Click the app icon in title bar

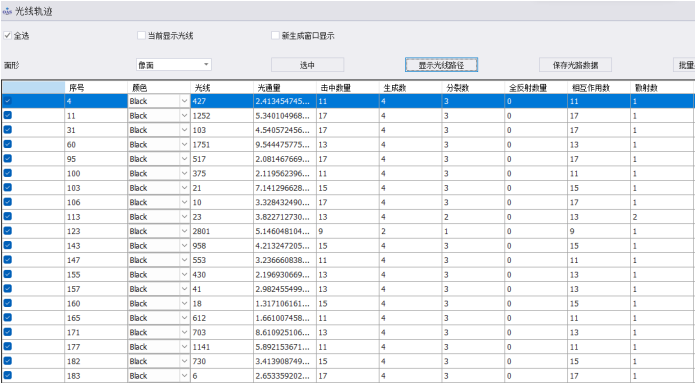click(7, 12)
